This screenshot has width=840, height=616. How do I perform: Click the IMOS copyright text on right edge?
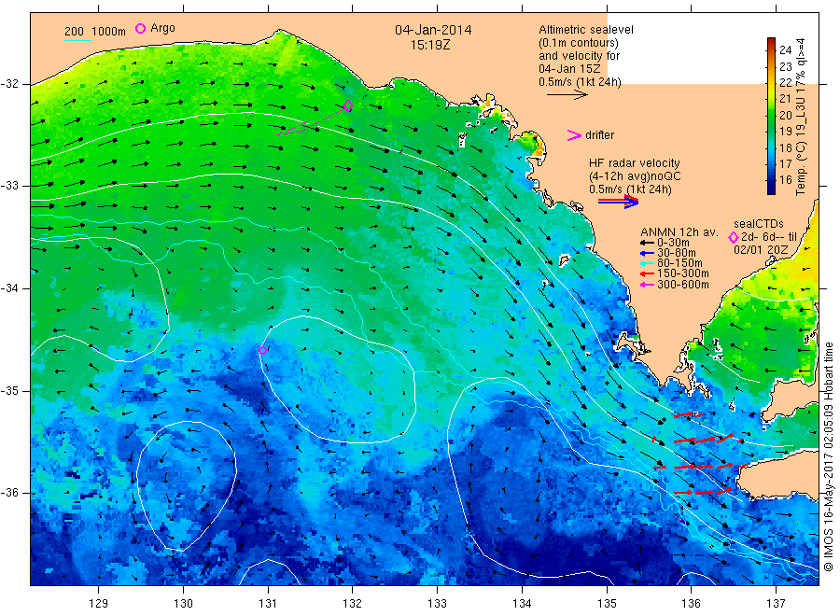pyautogui.click(x=829, y=456)
